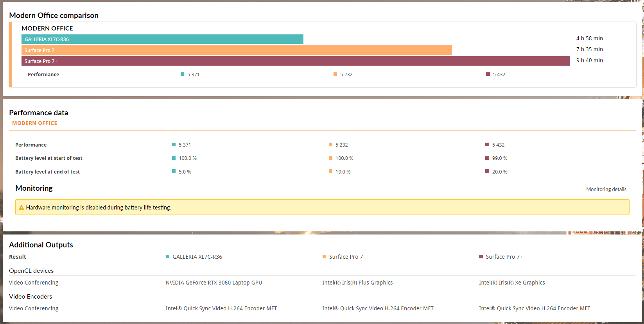Click the maroon swatch next to Surface Pro 7+ result
644x324 pixels.
point(481,257)
